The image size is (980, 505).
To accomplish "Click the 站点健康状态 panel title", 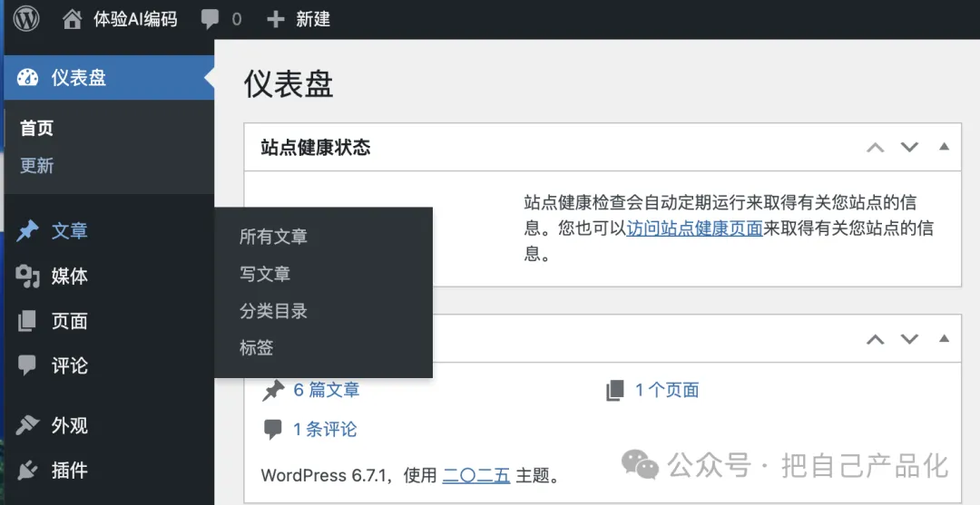I will click(x=316, y=147).
